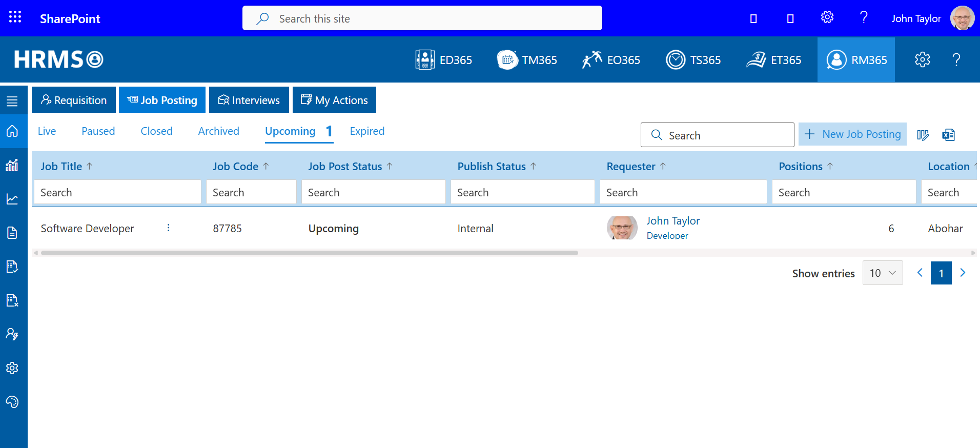Click the bar chart dashboard sidebar icon
Image resolution: width=980 pixels, height=448 pixels.
(x=12, y=165)
